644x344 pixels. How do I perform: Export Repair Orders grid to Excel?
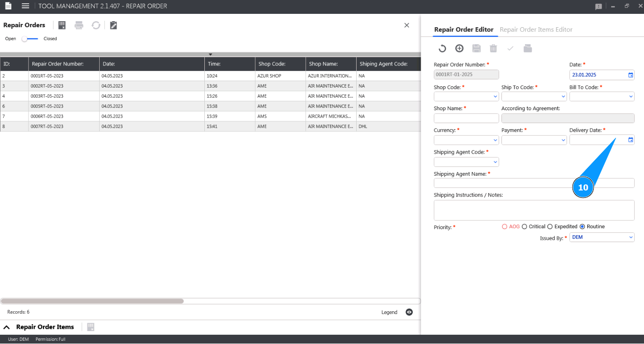point(62,25)
